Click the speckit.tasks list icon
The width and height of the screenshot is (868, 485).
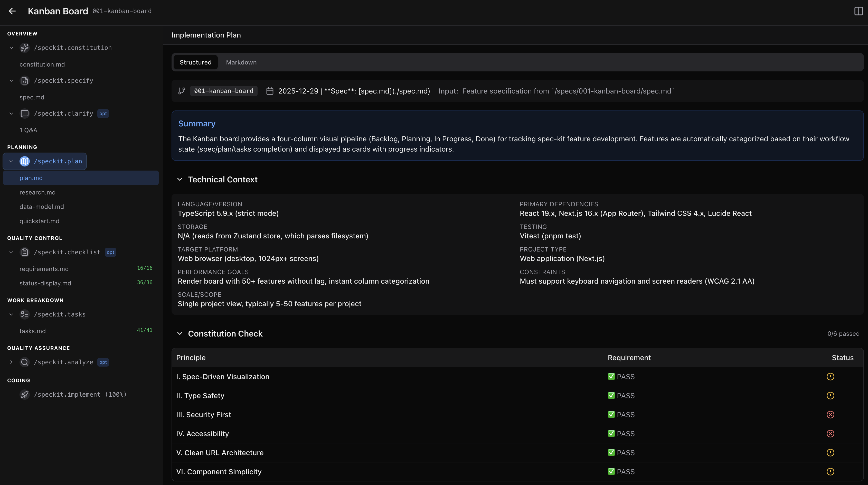[x=25, y=314]
